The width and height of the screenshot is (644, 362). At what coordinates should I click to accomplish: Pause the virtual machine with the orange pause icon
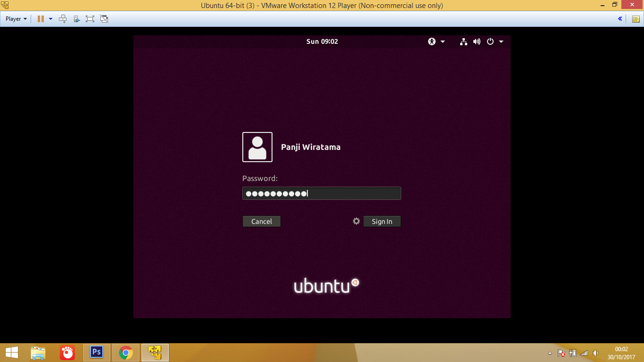(x=41, y=19)
